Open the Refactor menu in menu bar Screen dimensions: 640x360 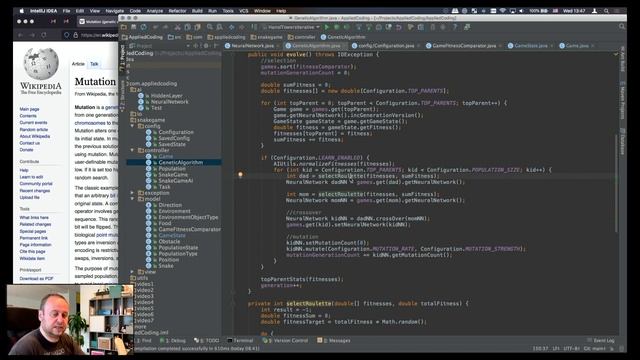tap(177, 11)
